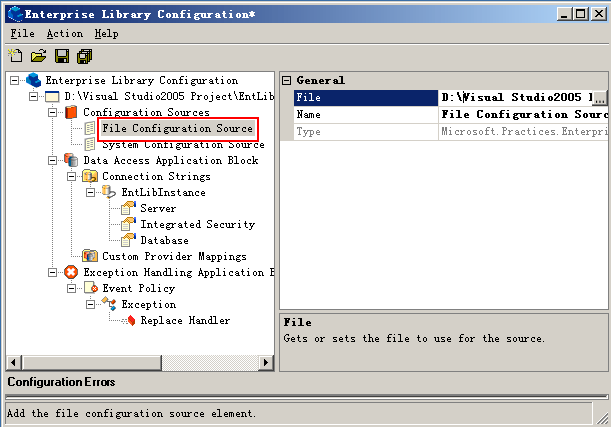Collapse the Configuration Sources tree node
Image resolution: width=611 pixels, height=427 pixels.
click(52, 112)
